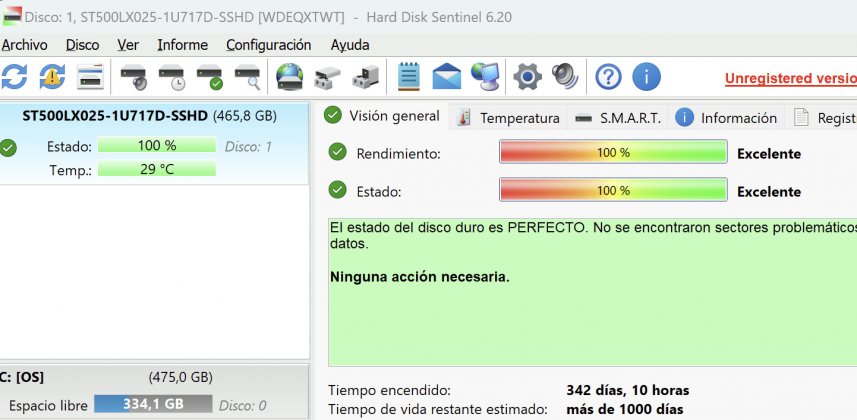The height and width of the screenshot is (420, 857).
Task: Click the Espacio libre 334,1 GB bar
Action: point(152,404)
